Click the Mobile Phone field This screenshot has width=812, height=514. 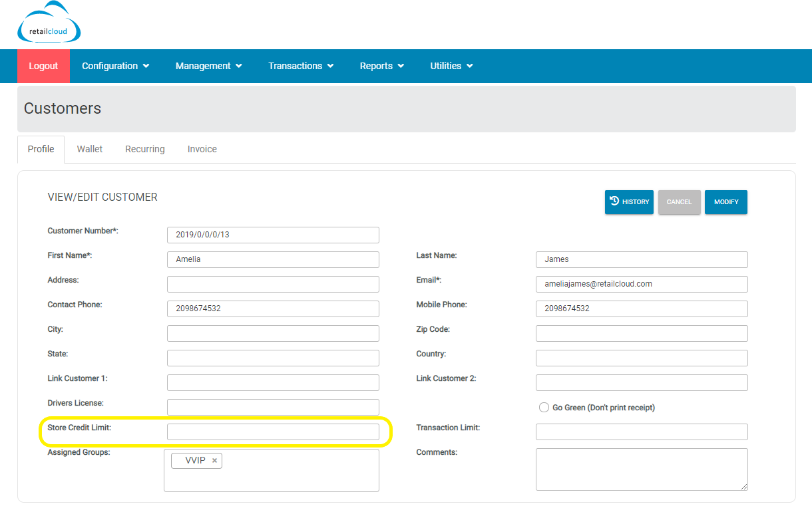click(642, 309)
